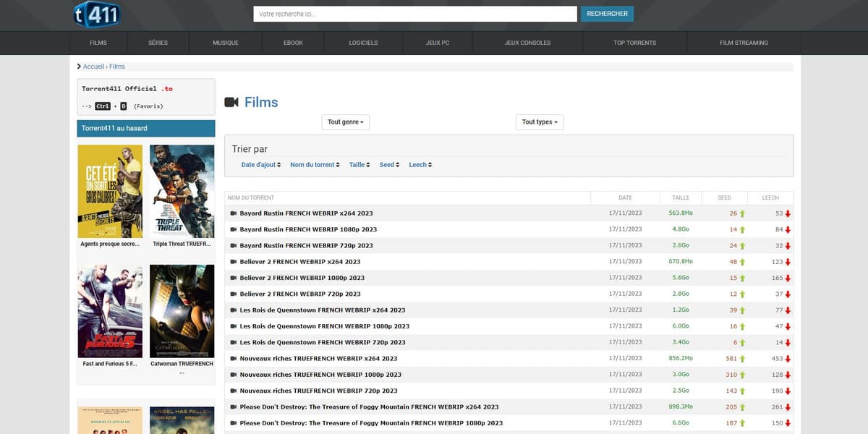Viewport: 868px width, 434px height.
Task: Open Agents presque secrets poster thumbnail
Action: (110, 191)
